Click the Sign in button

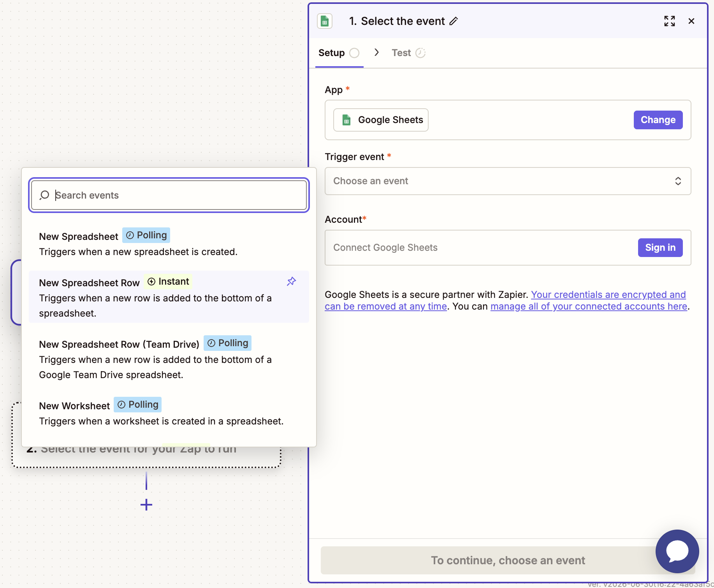coord(660,248)
